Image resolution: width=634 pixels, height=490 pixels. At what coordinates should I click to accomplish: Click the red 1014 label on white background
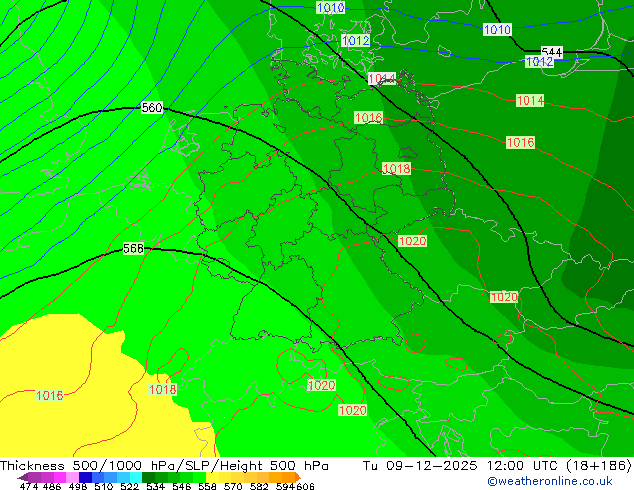(382, 78)
